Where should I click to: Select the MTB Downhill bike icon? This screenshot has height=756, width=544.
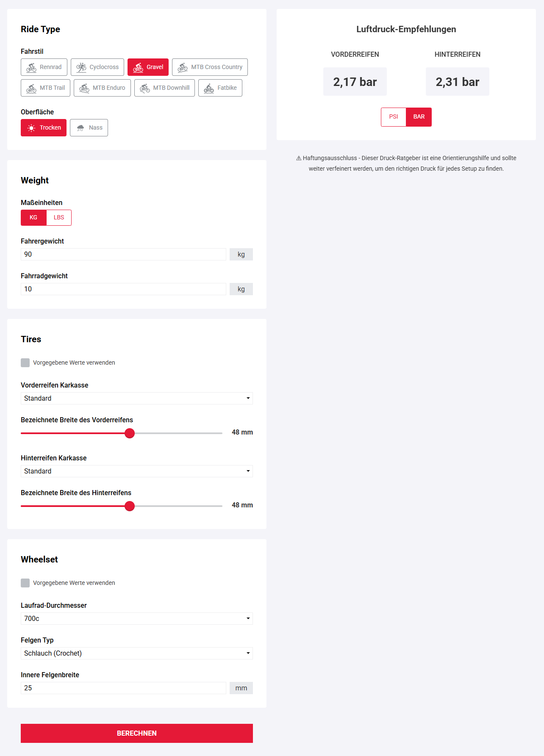click(145, 88)
